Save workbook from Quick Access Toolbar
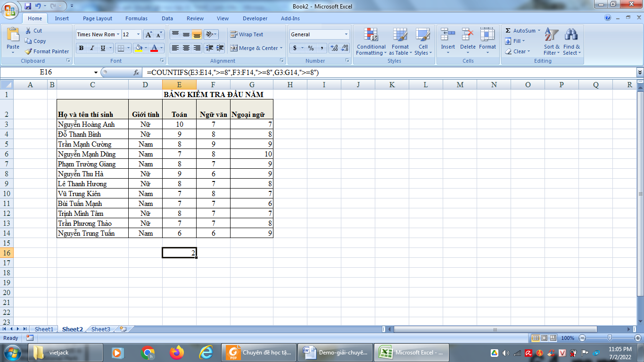This screenshot has width=644, height=362. [x=28, y=6]
